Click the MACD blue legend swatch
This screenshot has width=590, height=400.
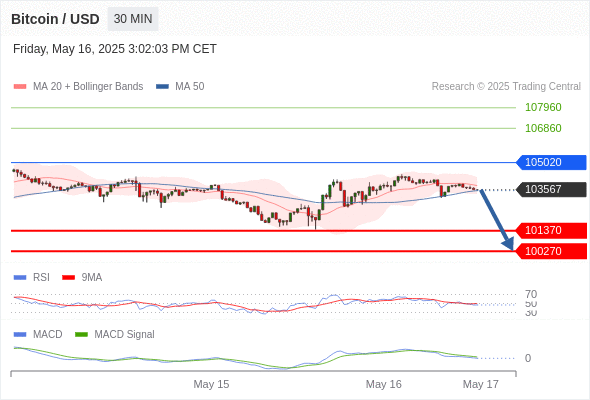tap(20, 334)
